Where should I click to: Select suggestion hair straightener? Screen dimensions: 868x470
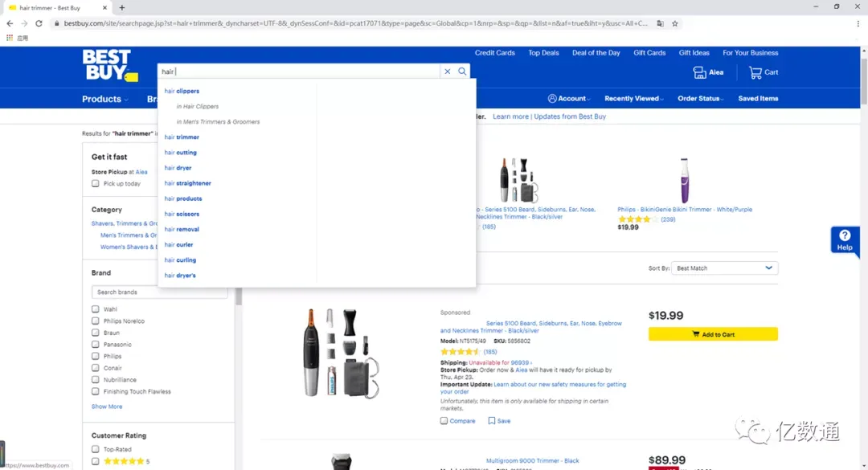click(x=187, y=183)
